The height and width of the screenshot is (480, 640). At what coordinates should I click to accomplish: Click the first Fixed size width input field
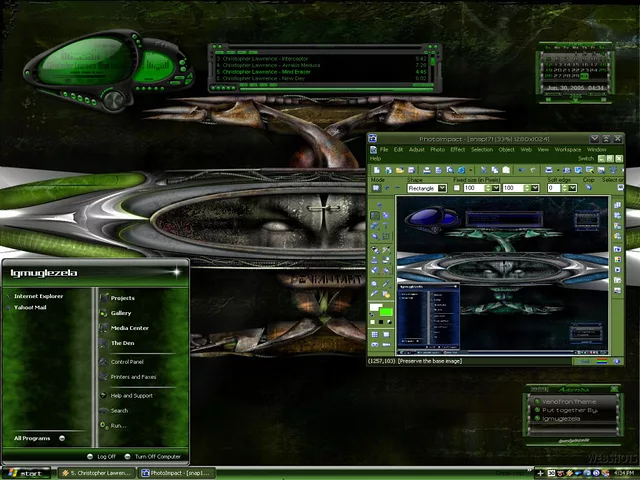[x=474, y=188]
